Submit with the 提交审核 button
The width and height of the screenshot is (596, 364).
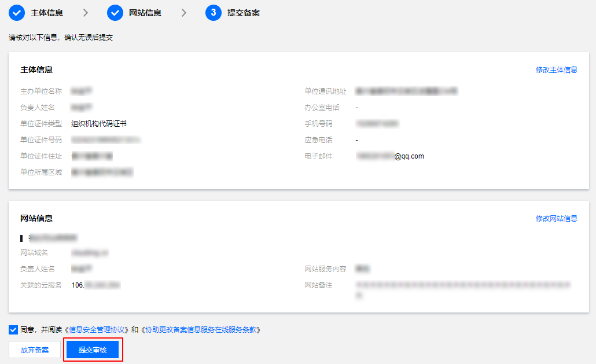(93, 350)
